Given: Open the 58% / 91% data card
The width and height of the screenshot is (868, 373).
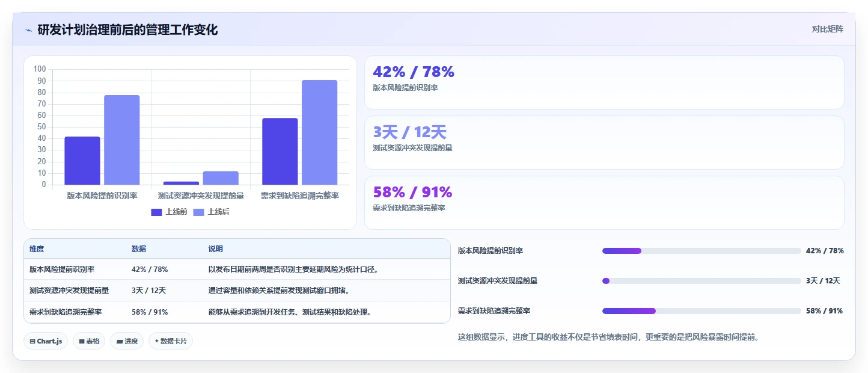Looking at the screenshot, I should pyautogui.click(x=604, y=203).
